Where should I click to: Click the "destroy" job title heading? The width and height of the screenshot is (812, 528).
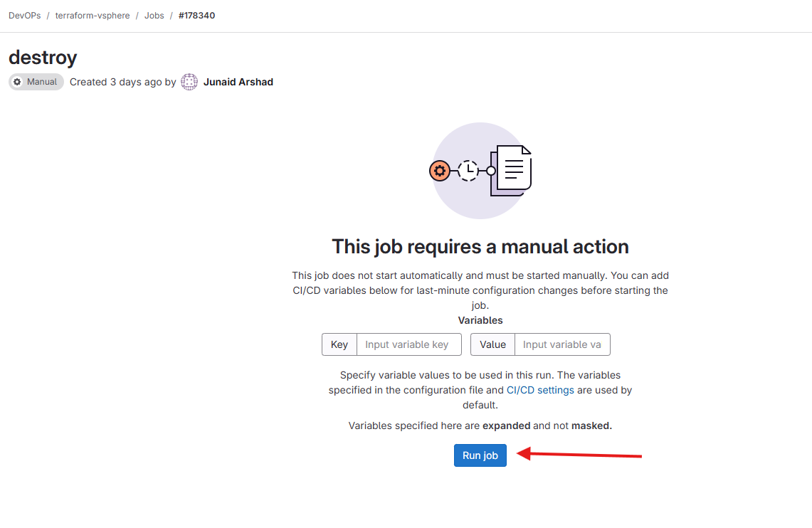[43, 57]
